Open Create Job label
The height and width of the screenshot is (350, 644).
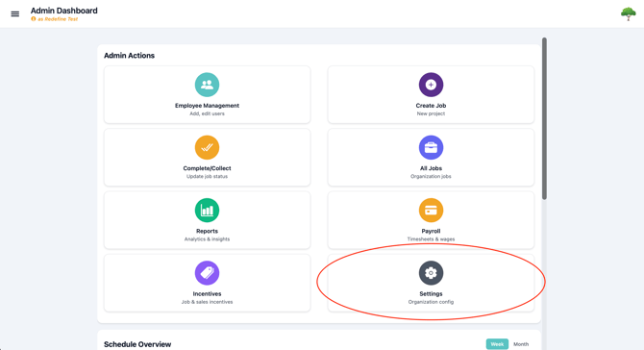coord(431,106)
